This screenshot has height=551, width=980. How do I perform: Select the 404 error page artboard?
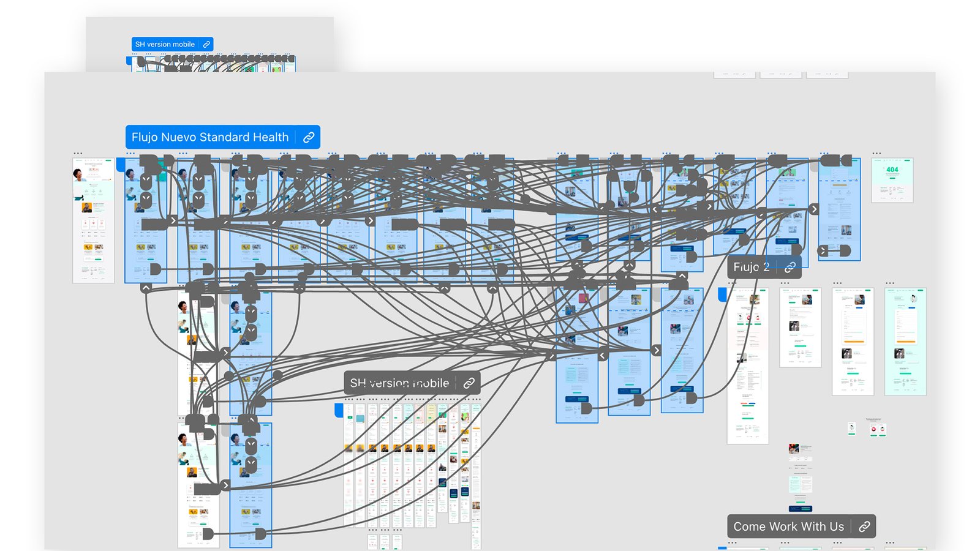click(x=892, y=180)
